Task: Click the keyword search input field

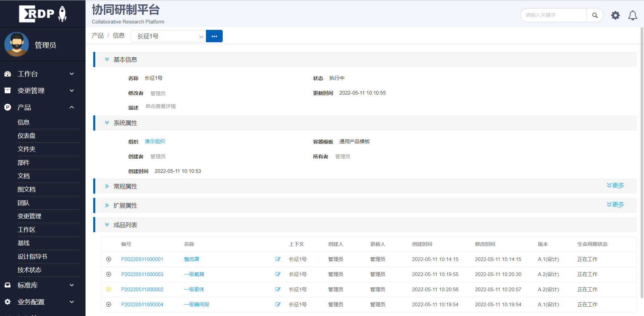Action: click(x=554, y=15)
